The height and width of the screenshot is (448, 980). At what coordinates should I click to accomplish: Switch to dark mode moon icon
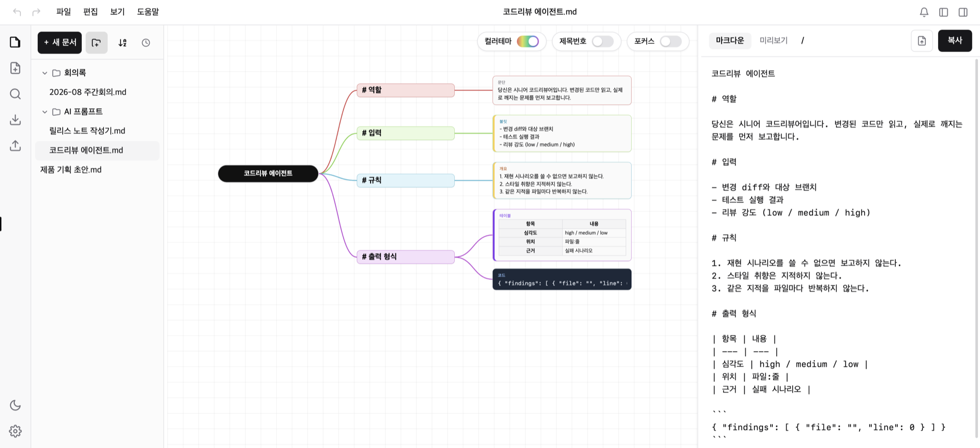tap(15, 405)
